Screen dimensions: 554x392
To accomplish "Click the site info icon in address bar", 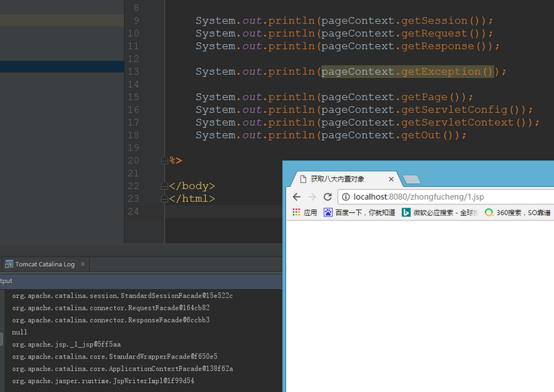I will point(344,197).
